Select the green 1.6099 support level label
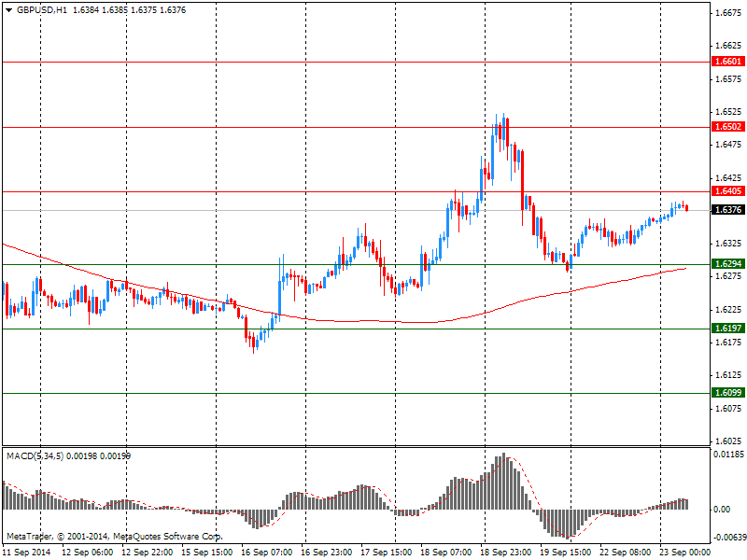This screenshot has height=560, width=747. tap(728, 393)
